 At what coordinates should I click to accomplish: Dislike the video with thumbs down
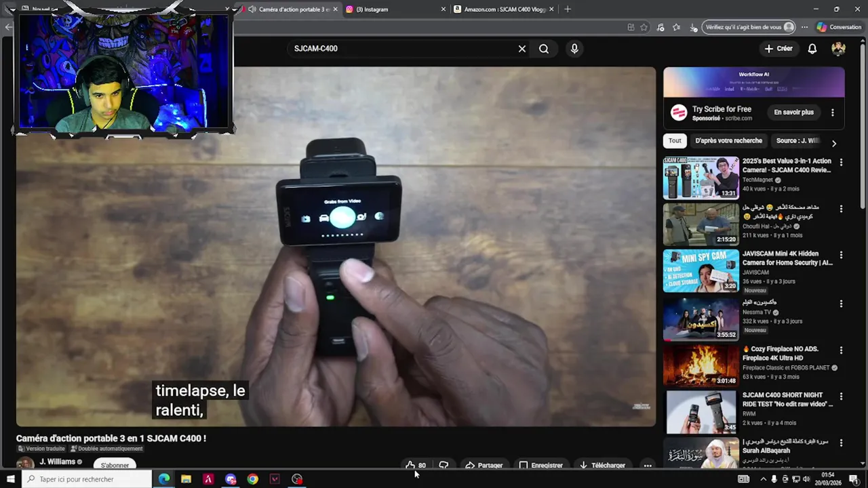pos(443,466)
